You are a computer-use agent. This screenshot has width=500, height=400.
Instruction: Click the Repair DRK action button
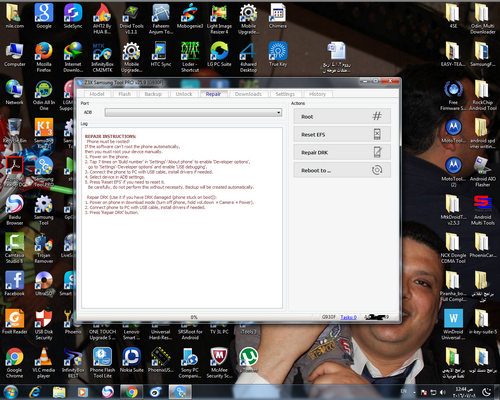tap(342, 152)
